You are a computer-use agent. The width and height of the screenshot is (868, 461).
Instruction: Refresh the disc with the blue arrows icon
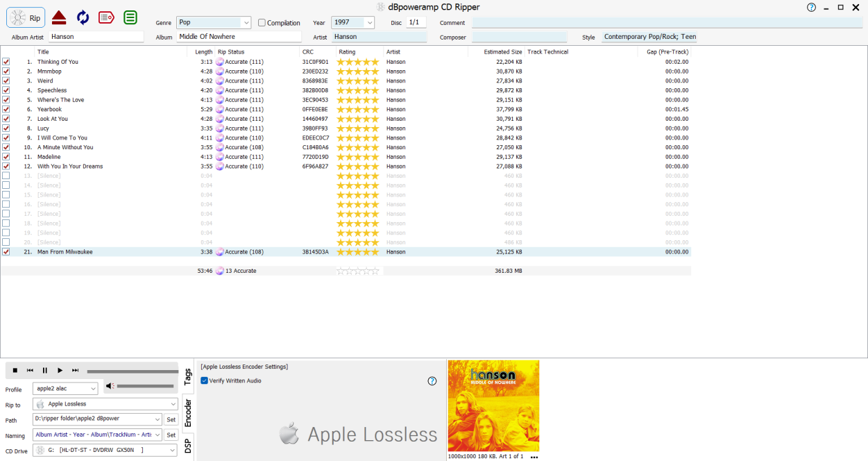pos(83,17)
